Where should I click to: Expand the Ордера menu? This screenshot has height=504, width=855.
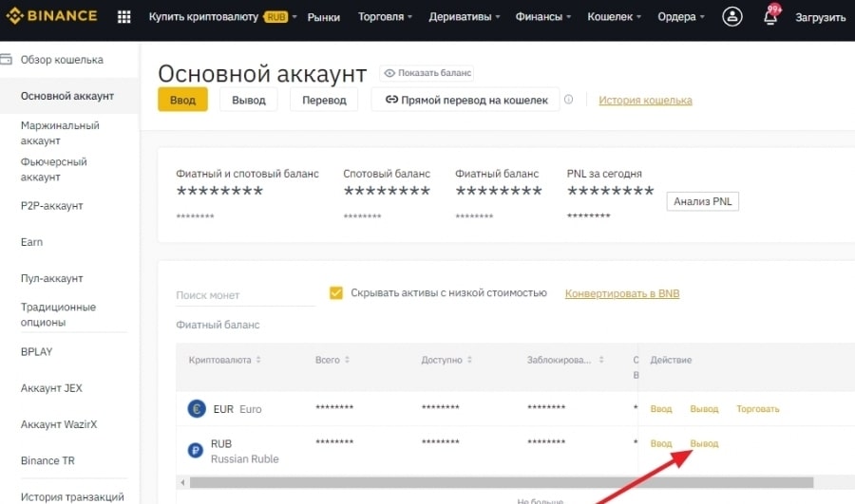(681, 17)
